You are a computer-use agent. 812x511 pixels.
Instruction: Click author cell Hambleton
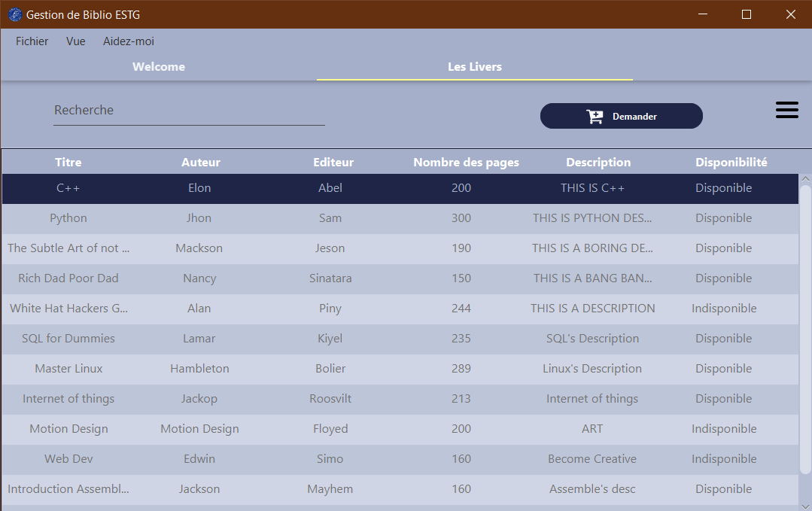[x=199, y=369]
